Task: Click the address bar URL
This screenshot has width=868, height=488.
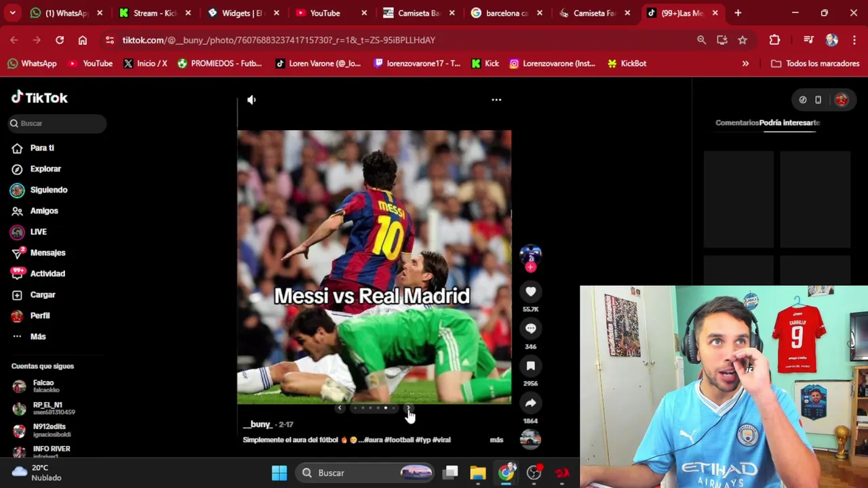Action: coord(279,40)
